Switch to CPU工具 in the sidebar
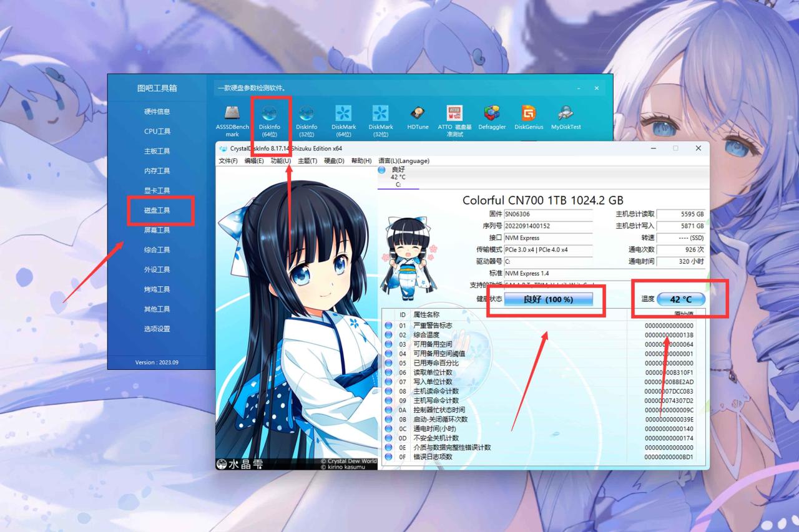Screen dimensions: 799x532 [157, 132]
